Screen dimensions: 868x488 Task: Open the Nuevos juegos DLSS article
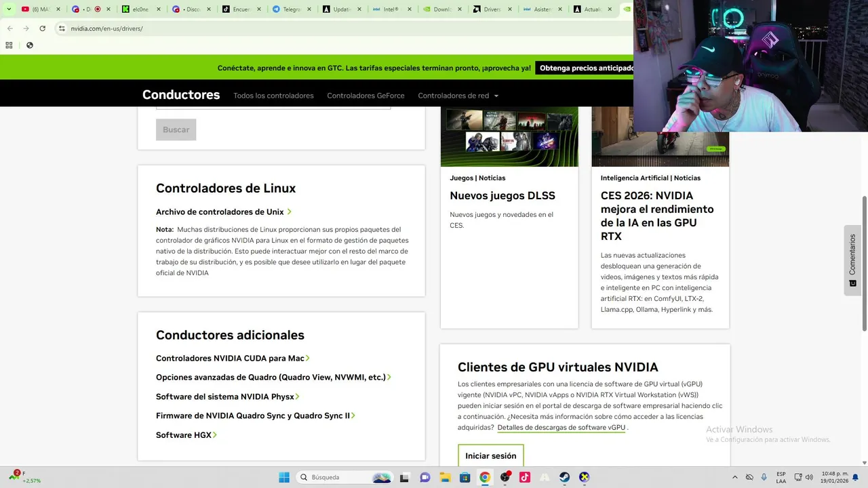click(x=502, y=196)
